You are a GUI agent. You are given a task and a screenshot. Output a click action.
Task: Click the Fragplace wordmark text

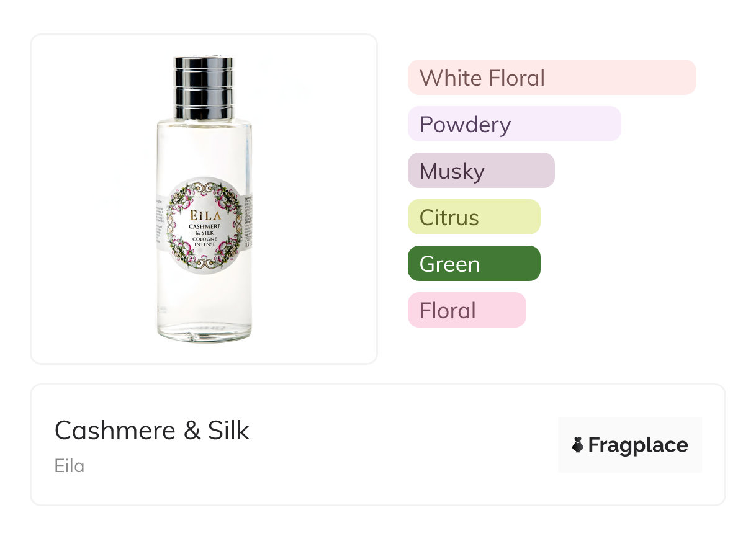coord(638,445)
